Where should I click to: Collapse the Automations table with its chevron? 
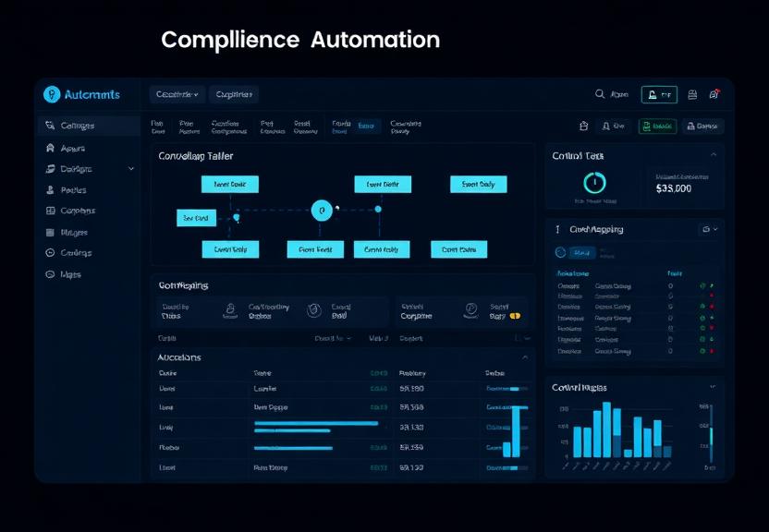(x=525, y=357)
